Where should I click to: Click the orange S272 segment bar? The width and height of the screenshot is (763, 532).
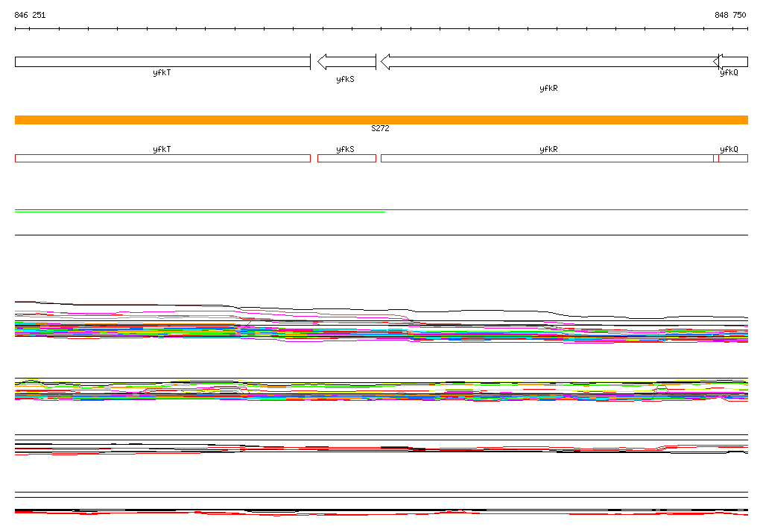click(381, 120)
